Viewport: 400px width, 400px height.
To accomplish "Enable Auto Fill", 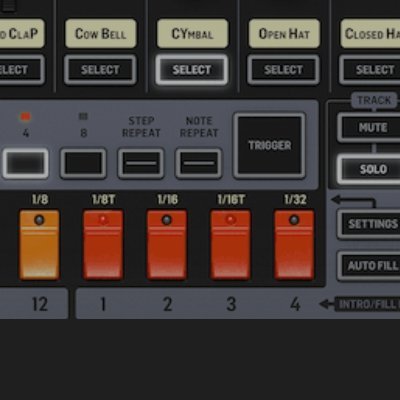I will point(369,266).
